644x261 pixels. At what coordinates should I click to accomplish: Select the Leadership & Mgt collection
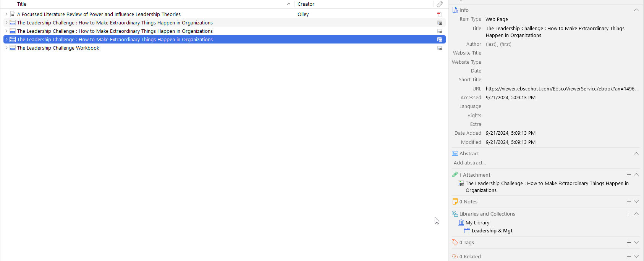pyautogui.click(x=492, y=230)
